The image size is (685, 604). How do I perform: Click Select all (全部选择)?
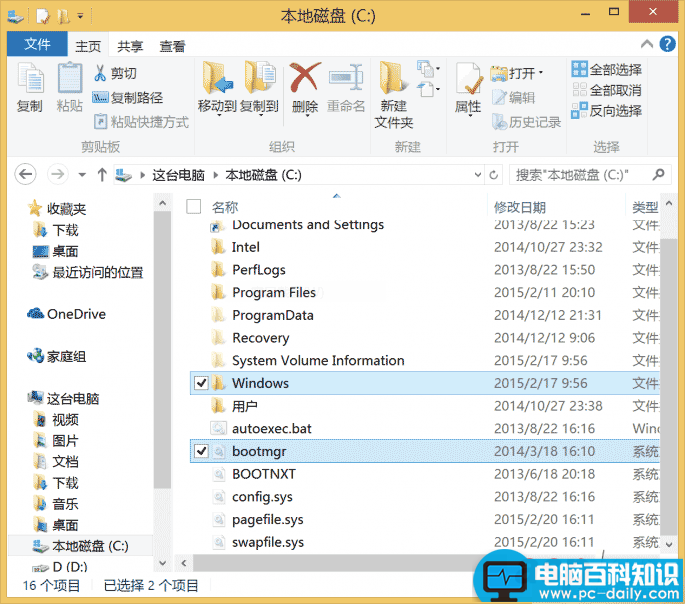606,69
